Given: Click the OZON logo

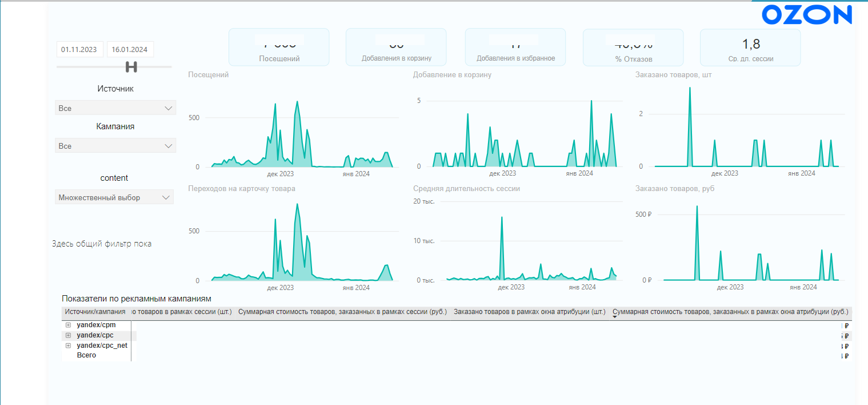Looking at the screenshot, I should (807, 15).
